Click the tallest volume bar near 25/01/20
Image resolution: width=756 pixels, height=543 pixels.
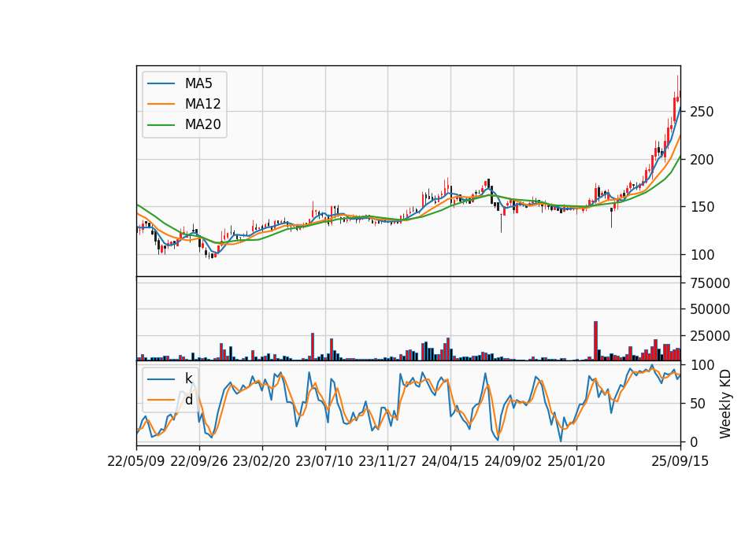[x=595, y=341]
